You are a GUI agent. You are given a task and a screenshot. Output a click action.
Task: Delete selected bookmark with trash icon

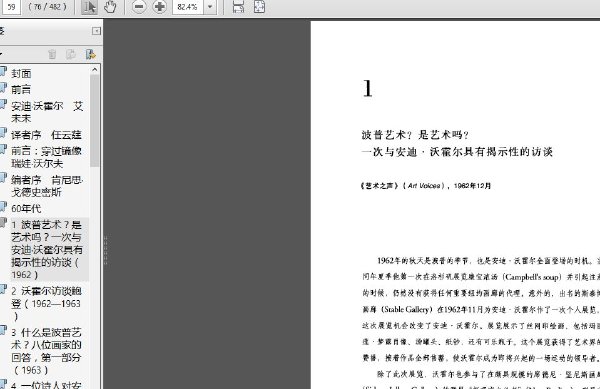(x=52, y=54)
